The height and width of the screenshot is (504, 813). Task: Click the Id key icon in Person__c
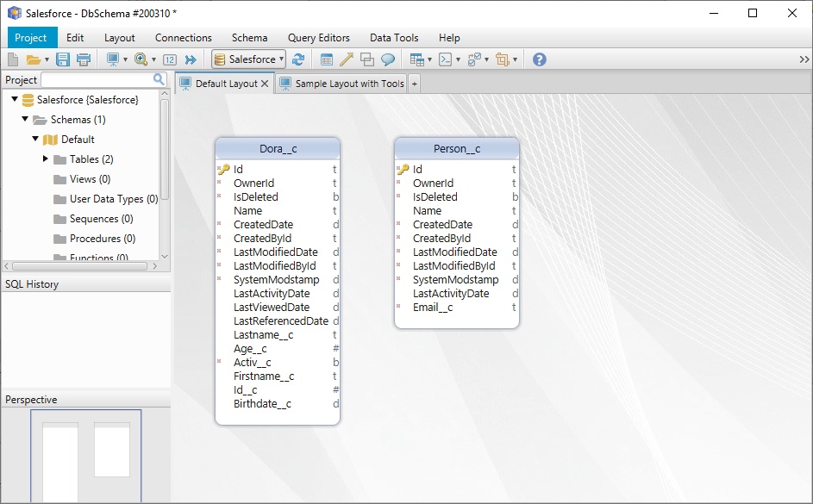[x=403, y=170]
